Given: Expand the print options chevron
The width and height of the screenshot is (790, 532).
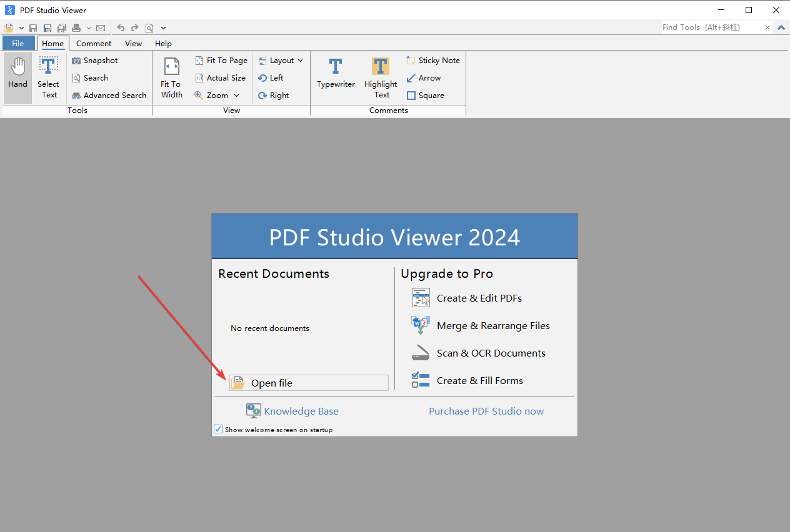Looking at the screenshot, I should 89,27.
